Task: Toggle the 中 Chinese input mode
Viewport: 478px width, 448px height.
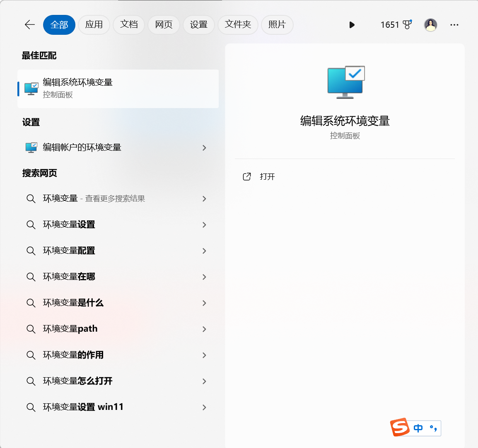Action: (x=418, y=428)
